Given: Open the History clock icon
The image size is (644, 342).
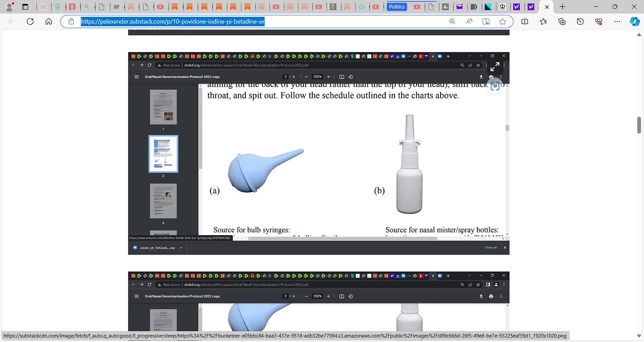Looking at the screenshot, I should click(x=580, y=21).
